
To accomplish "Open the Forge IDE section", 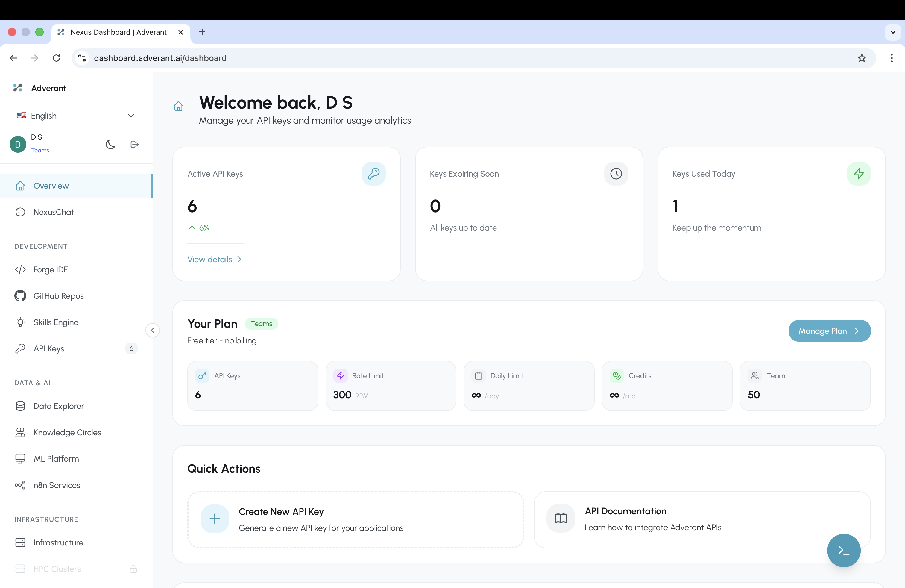I will [51, 269].
